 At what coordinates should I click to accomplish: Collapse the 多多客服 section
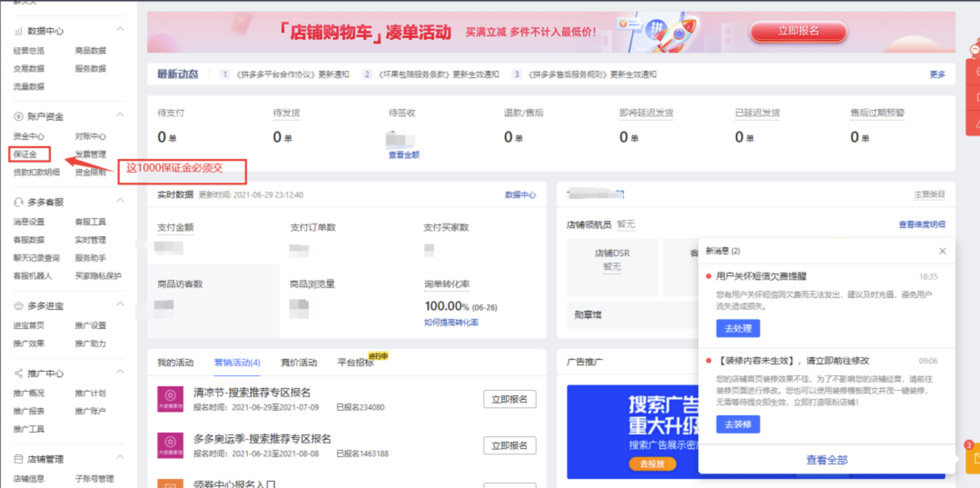pos(120,201)
